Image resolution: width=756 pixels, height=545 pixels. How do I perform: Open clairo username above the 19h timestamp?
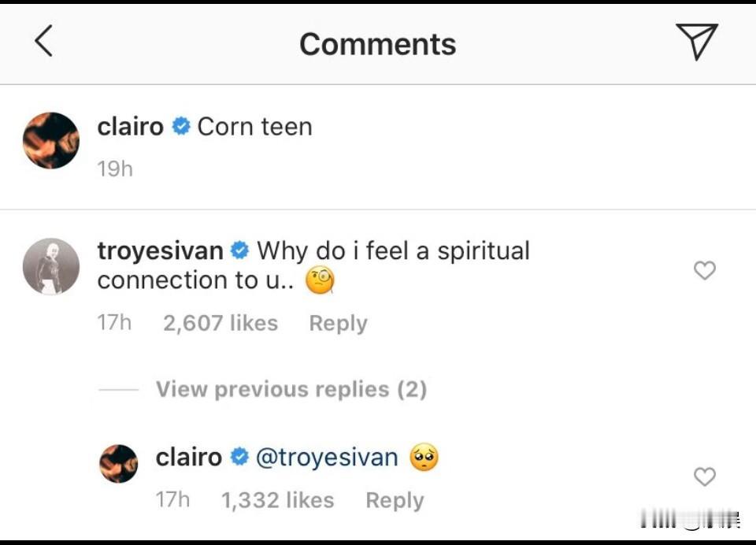coord(130,126)
